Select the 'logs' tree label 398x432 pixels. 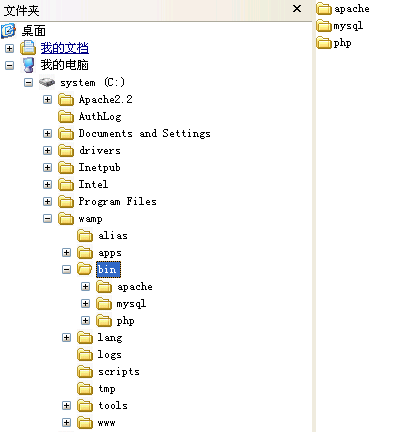(x=109, y=355)
